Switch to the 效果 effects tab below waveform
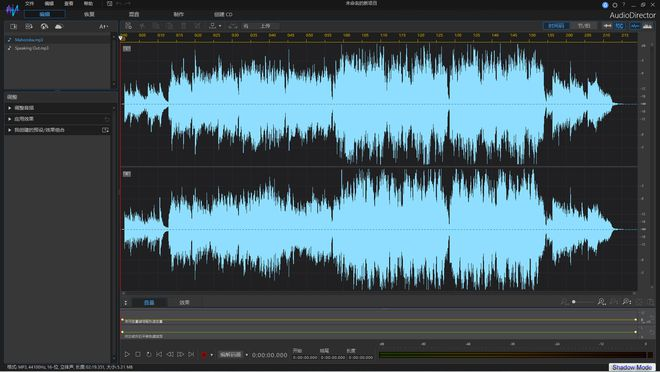This screenshot has width=660, height=372. pyautogui.click(x=184, y=303)
